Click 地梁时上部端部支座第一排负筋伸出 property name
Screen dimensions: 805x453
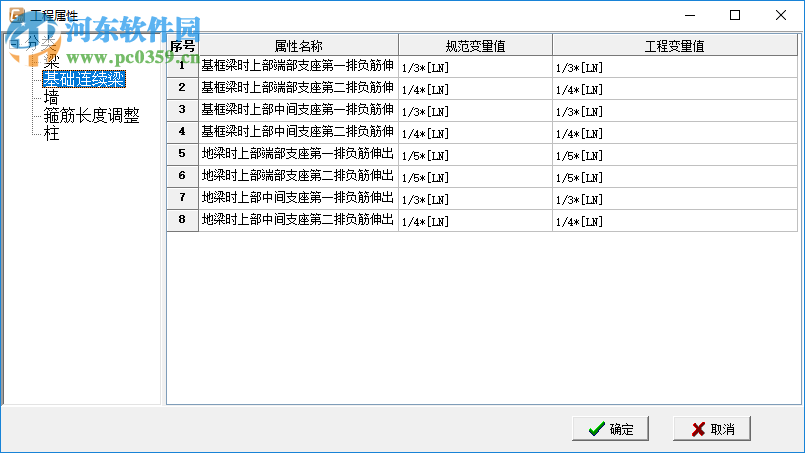coord(298,155)
